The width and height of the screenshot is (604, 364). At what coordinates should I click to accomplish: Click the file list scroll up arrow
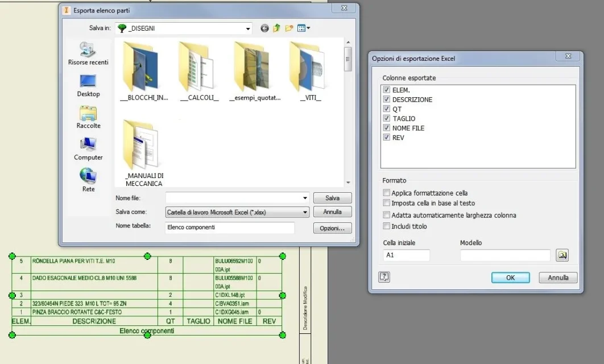pos(348,42)
